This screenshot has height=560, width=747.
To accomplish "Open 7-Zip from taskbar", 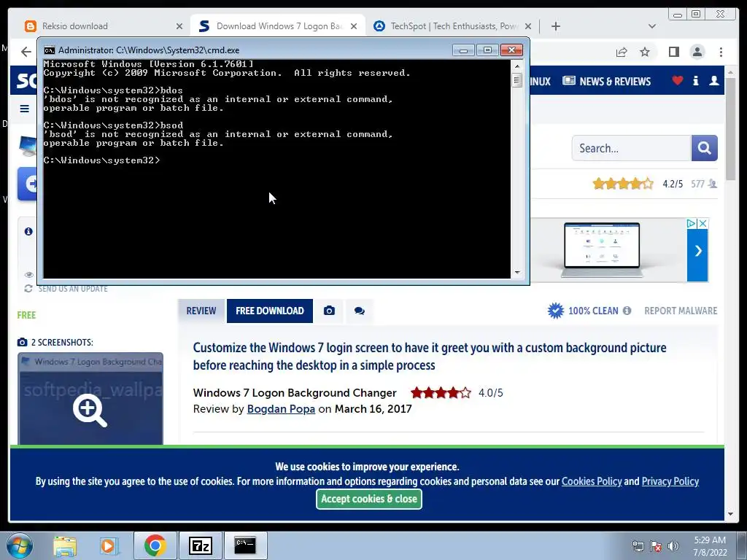I will (200, 545).
